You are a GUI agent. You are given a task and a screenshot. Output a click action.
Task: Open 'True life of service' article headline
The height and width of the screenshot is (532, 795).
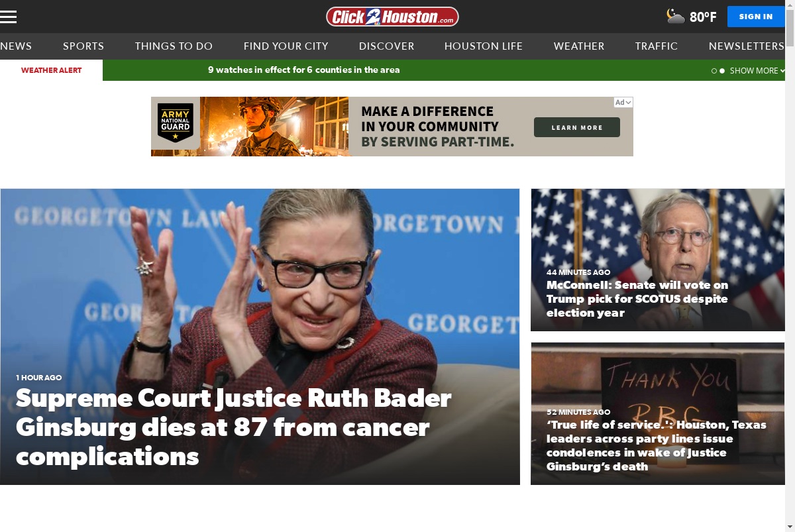(x=657, y=445)
